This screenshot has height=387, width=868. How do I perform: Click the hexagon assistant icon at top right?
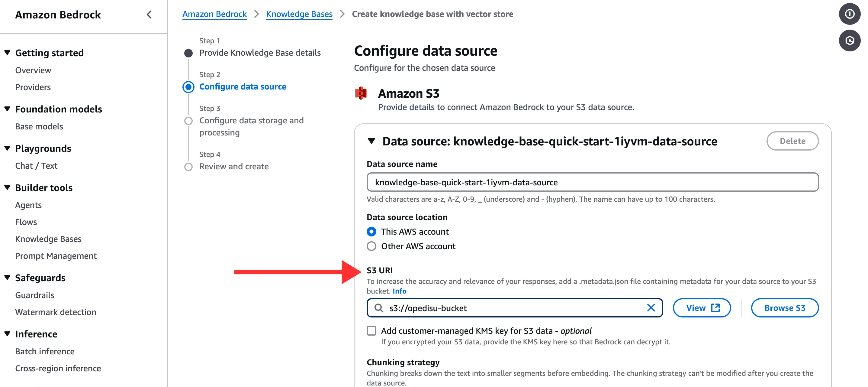point(849,41)
